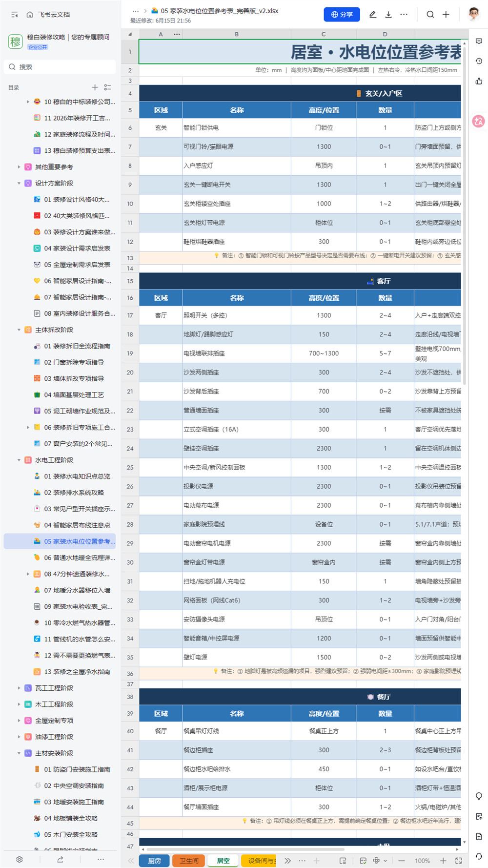Open the 飞书云文档 home icon
The image size is (488, 868).
pyautogui.click(x=30, y=15)
